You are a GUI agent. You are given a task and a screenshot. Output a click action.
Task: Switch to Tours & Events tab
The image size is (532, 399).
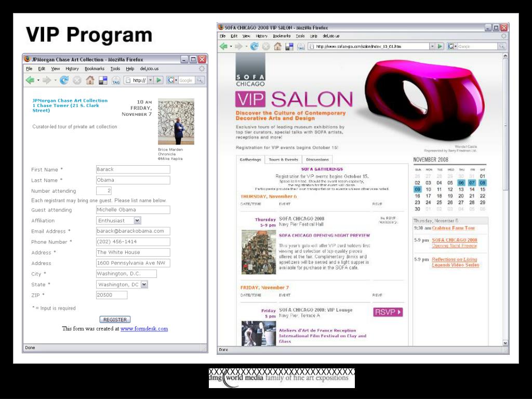tap(283, 159)
